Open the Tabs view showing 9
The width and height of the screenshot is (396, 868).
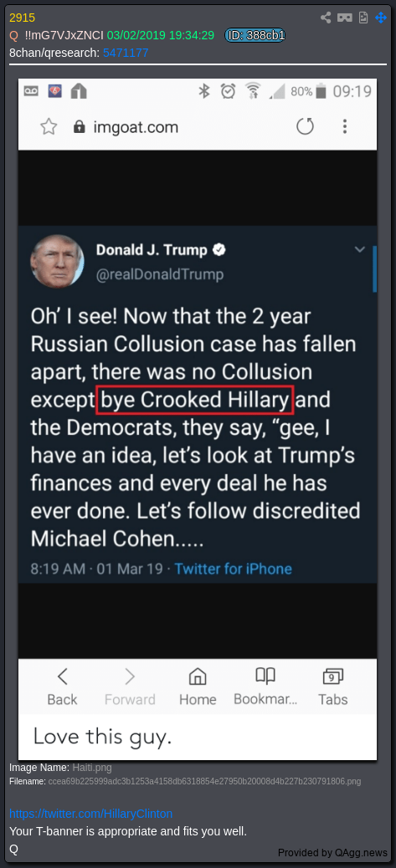(x=333, y=687)
